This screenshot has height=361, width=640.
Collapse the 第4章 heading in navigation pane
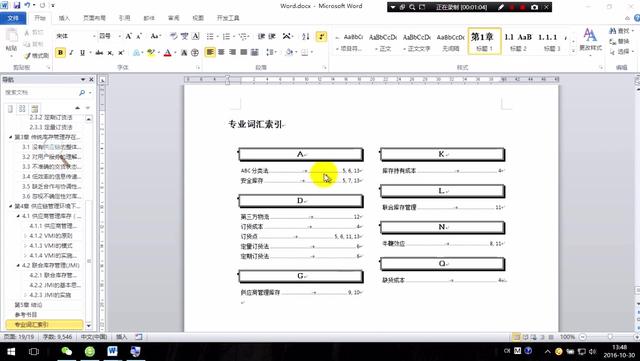pyautogui.click(x=10, y=206)
